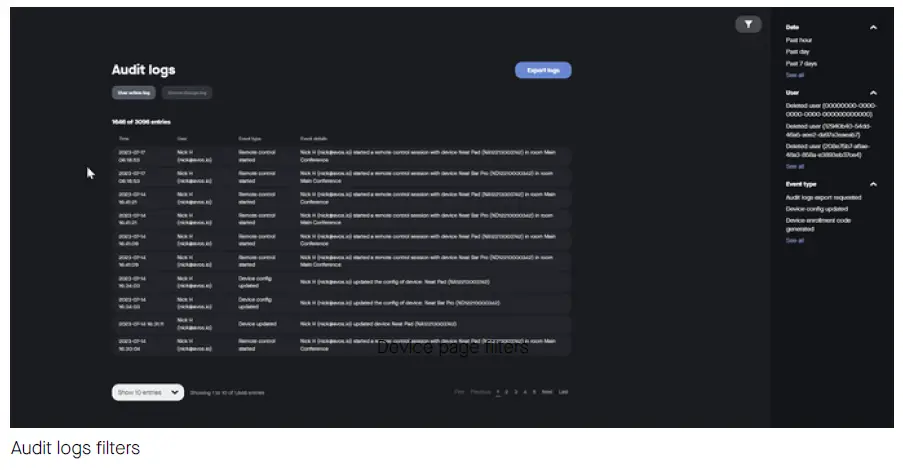Viewport: 903px width, 470px height.
Task: Go to pagination page 2
Action: point(507,392)
